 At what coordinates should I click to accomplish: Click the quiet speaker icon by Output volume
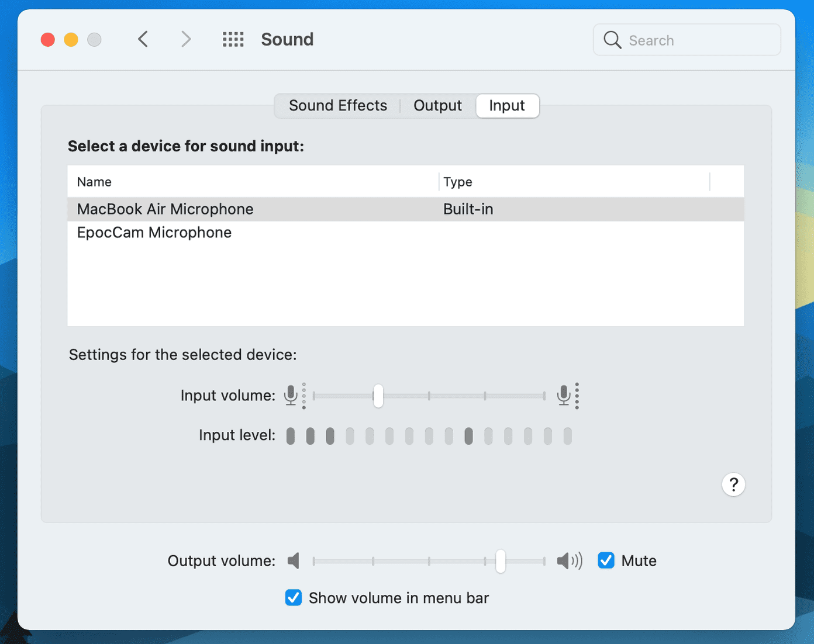pyautogui.click(x=294, y=561)
